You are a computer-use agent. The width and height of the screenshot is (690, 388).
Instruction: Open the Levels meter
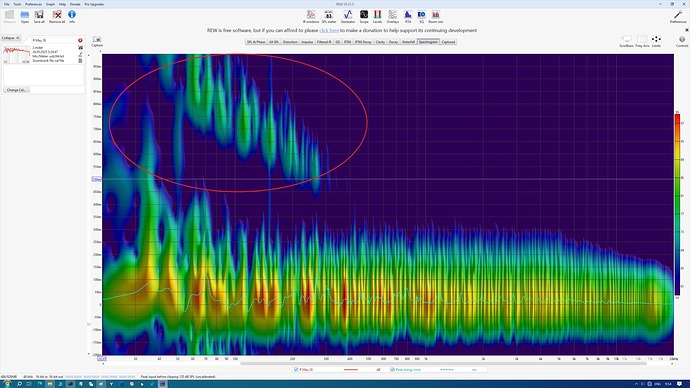pos(378,17)
